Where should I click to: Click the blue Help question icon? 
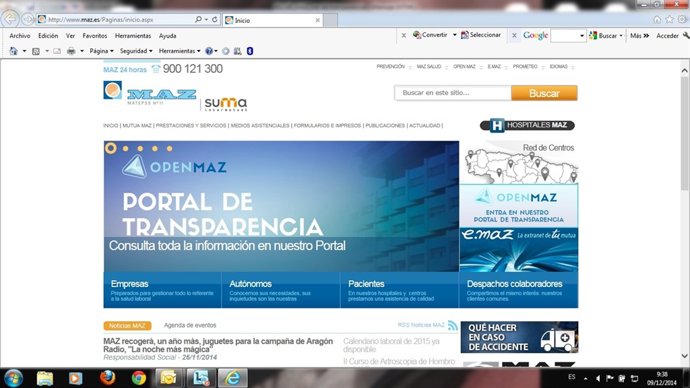209,51
